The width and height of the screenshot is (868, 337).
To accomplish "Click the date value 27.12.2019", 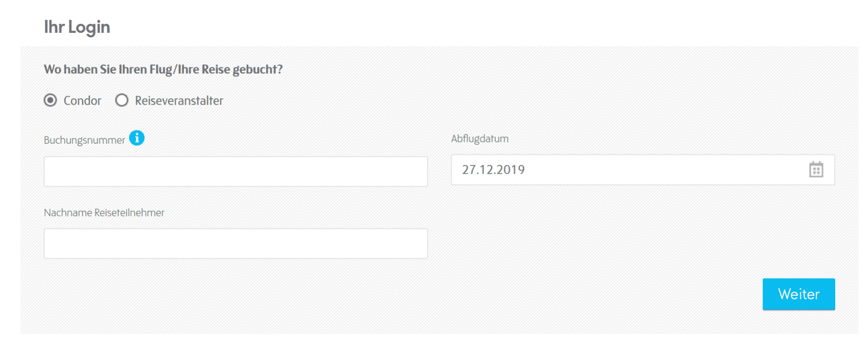I will [493, 170].
